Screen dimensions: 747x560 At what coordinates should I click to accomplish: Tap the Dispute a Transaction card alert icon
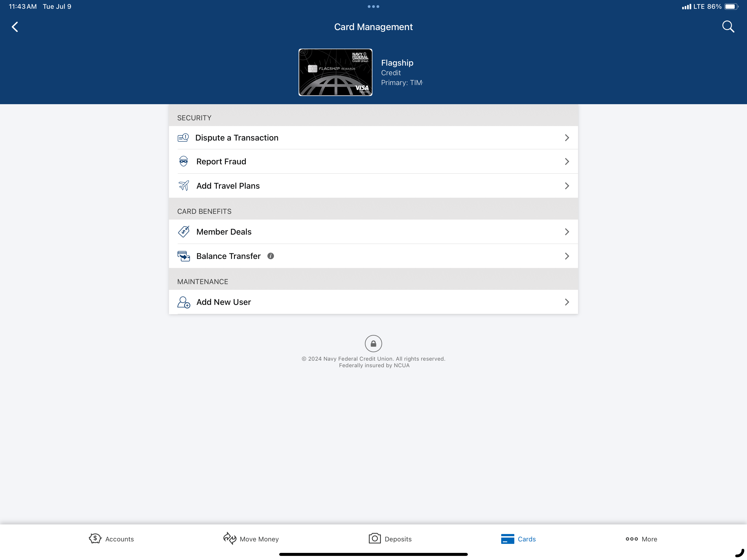pyautogui.click(x=183, y=138)
